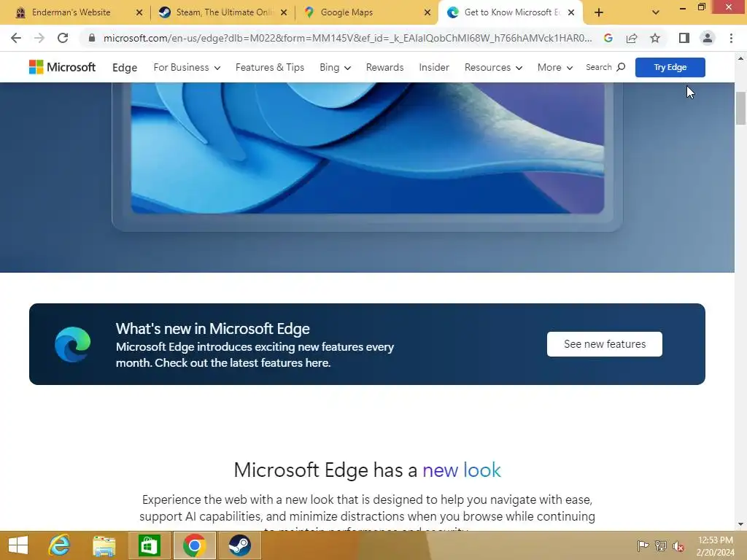Image resolution: width=747 pixels, height=560 pixels.
Task: Click See new features button
Action: pyautogui.click(x=604, y=344)
